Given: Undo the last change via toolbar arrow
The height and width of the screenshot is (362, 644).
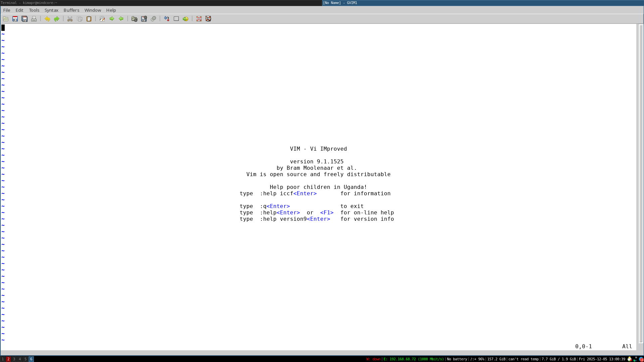Looking at the screenshot, I should [x=47, y=19].
